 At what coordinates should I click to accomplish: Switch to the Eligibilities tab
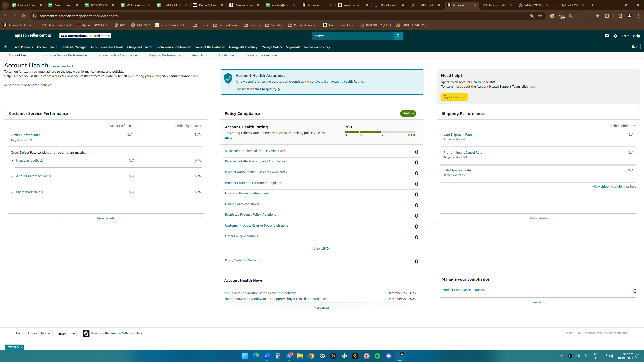[x=227, y=55]
